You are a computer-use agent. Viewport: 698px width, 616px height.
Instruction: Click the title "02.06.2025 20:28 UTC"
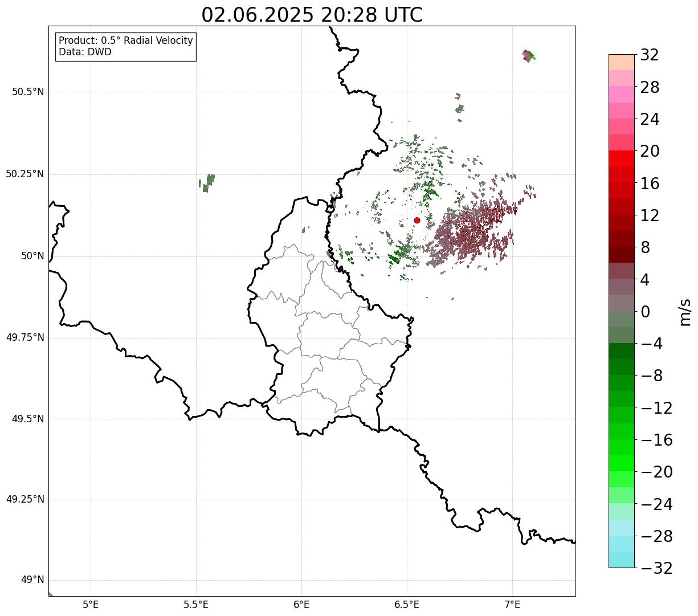pos(312,15)
